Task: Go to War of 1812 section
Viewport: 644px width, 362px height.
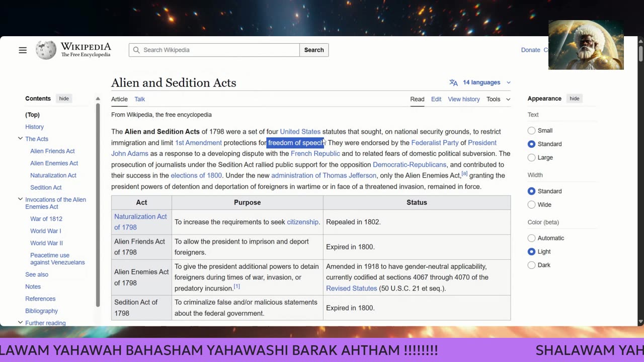Action: click(x=46, y=219)
